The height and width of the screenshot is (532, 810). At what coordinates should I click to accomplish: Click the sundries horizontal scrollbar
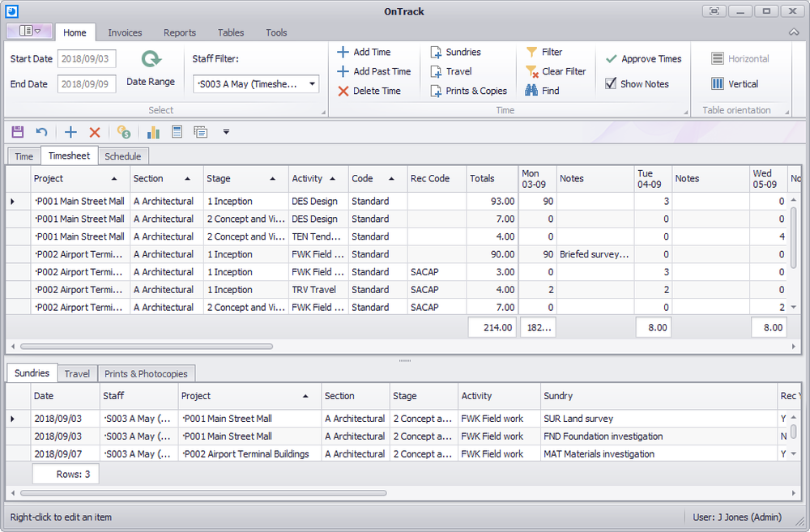pos(203,493)
